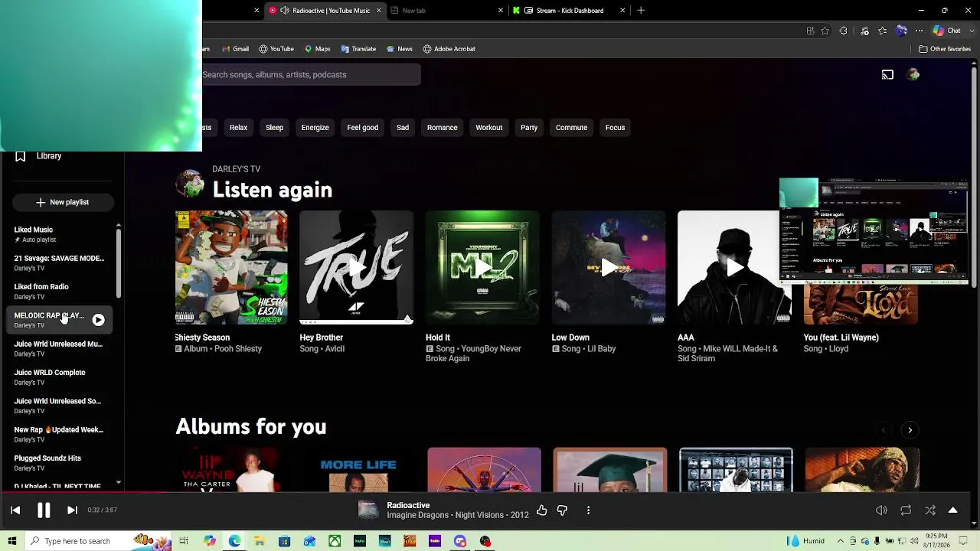This screenshot has width=980, height=551.
Task: Open the News bookmark
Action: (x=399, y=49)
